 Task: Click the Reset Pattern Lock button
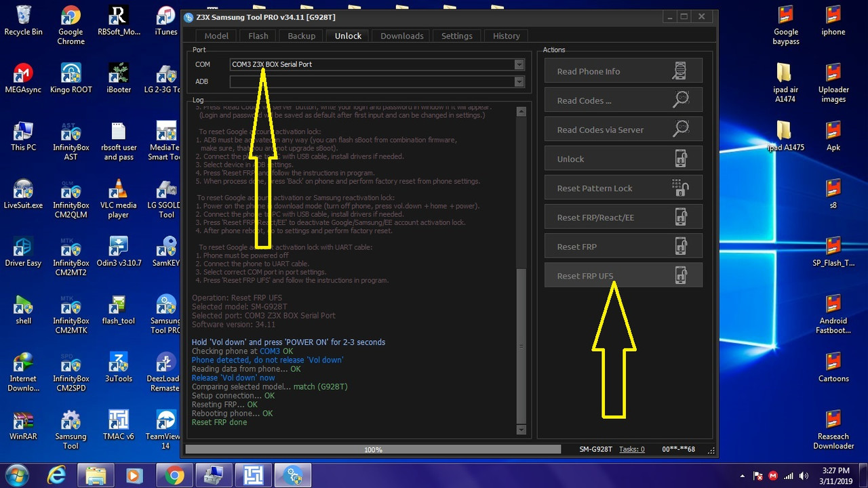click(x=623, y=188)
